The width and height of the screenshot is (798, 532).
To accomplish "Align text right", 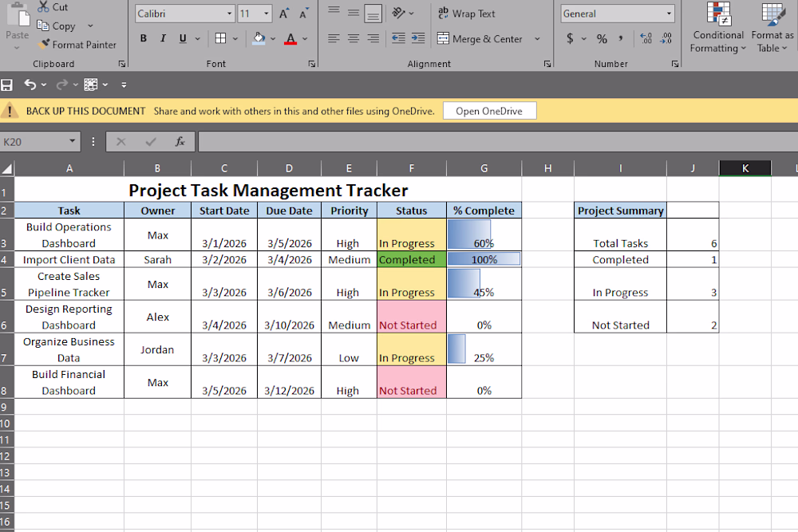I will pos(373,38).
